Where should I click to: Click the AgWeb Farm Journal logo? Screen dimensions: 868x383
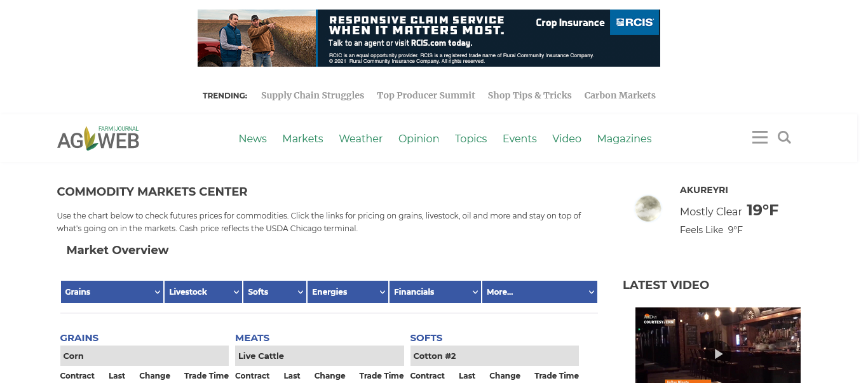click(98, 138)
